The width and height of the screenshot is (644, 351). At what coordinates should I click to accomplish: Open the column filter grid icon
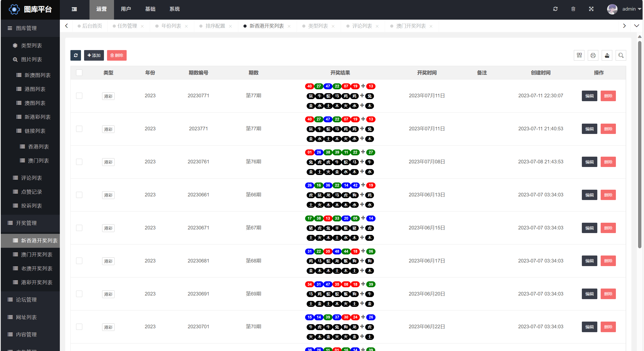tap(579, 55)
